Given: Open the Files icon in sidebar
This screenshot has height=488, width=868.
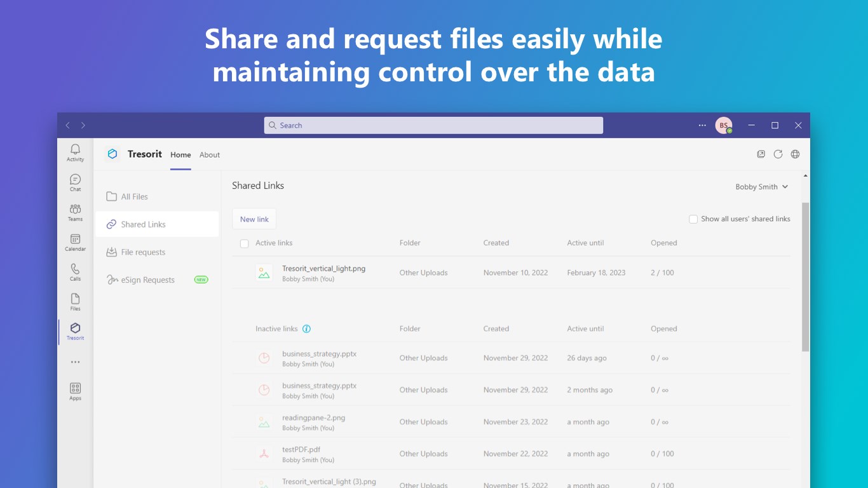Looking at the screenshot, I should pyautogui.click(x=75, y=302).
